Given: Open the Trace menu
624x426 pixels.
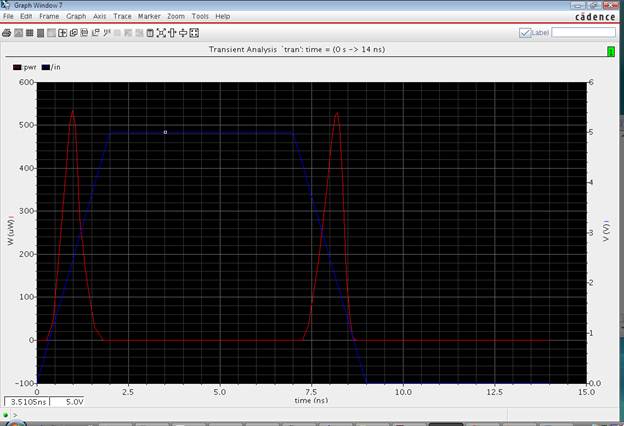Looking at the screenshot, I should 122,17.
